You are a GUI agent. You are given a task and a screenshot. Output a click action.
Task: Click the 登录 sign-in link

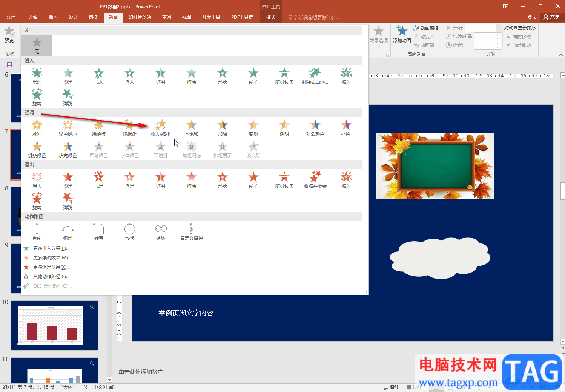coord(532,17)
